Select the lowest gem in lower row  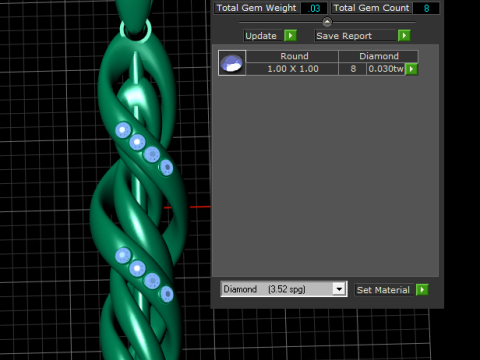[167, 294]
